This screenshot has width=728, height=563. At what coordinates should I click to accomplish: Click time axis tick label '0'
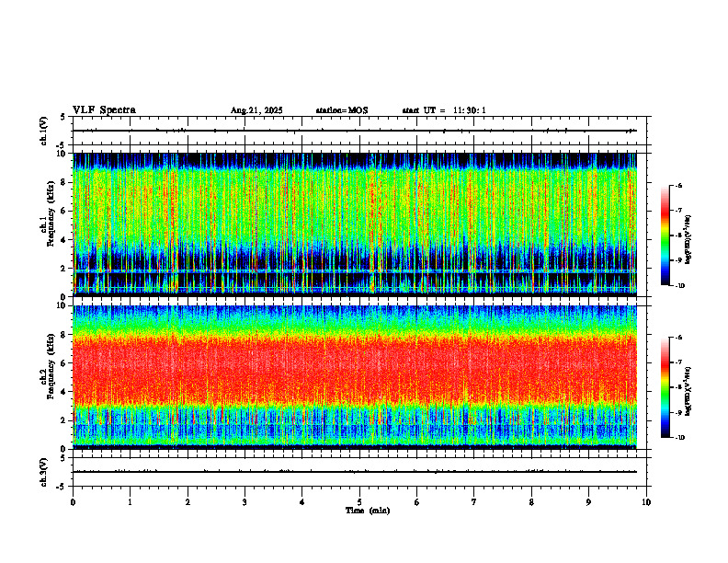tap(73, 502)
